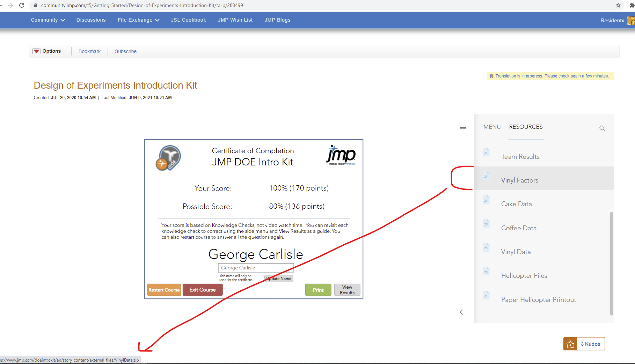
Task: Toggle the bookmark star in the address bar
Action: click(x=618, y=5)
